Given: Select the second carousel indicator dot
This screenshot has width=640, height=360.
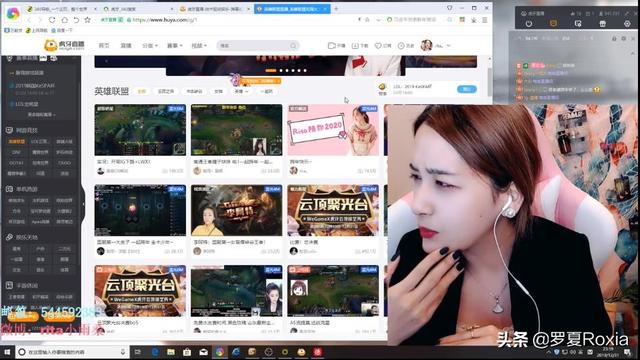Looking at the screenshot, I should 281,71.
